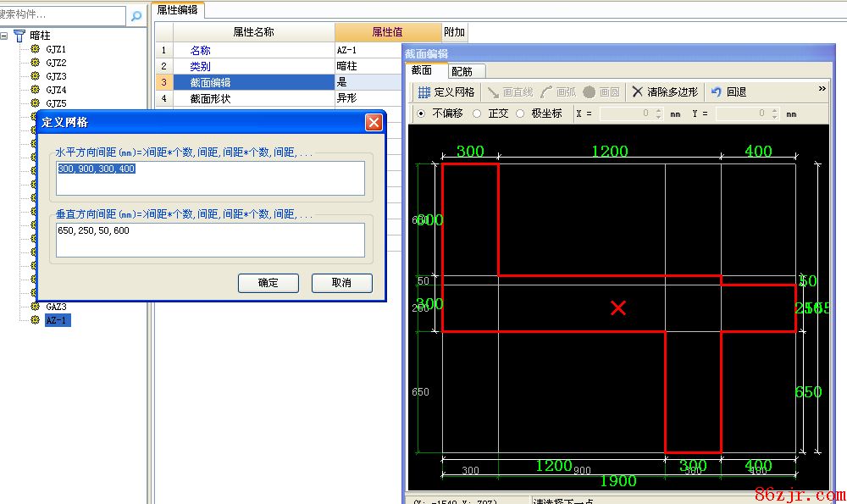
Task: Collapse the 暗柱 tree node
Action: [4, 36]
